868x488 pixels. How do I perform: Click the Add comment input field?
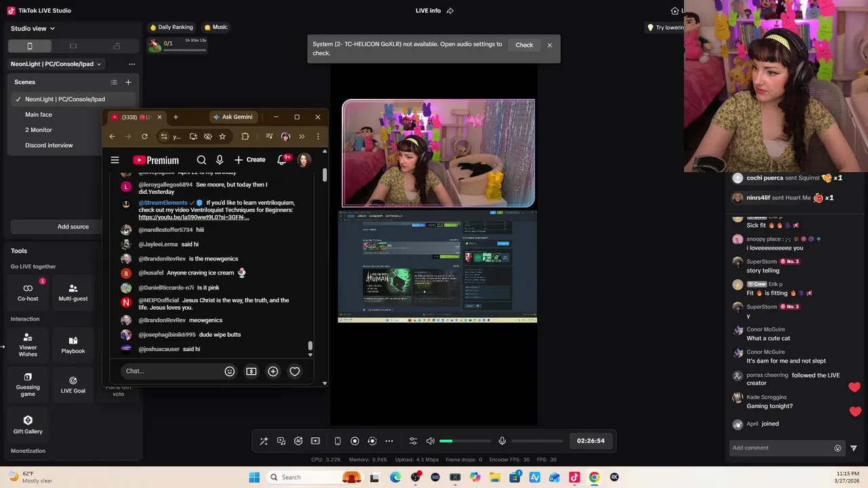pos(780,448)
